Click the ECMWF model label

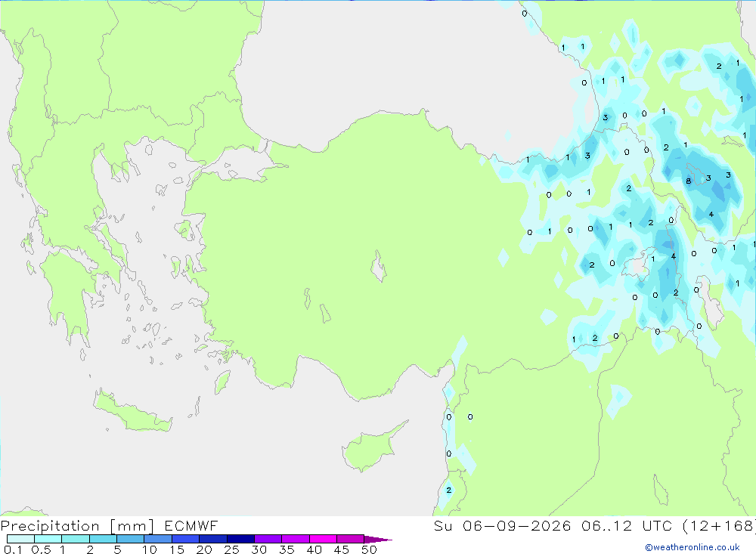[191, 526]
